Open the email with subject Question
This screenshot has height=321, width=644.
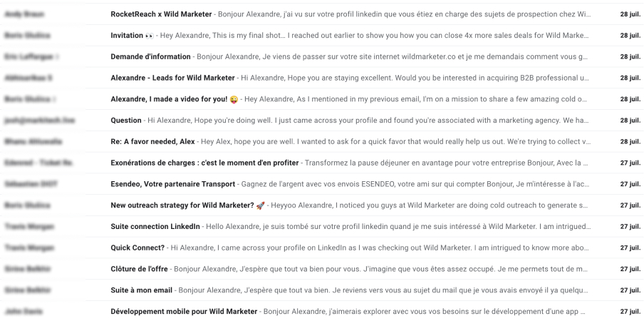tap(322, 121)
